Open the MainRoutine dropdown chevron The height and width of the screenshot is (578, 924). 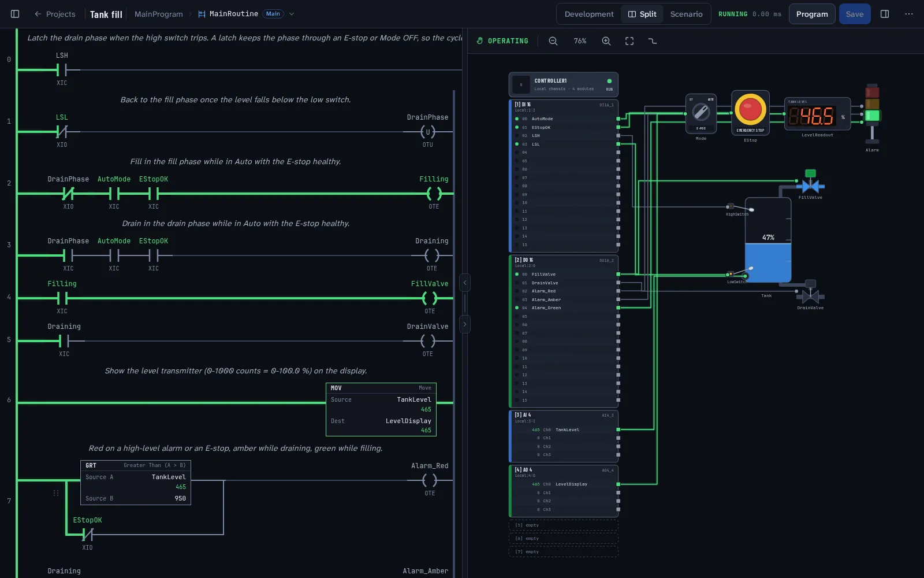(x=292, y=14)
